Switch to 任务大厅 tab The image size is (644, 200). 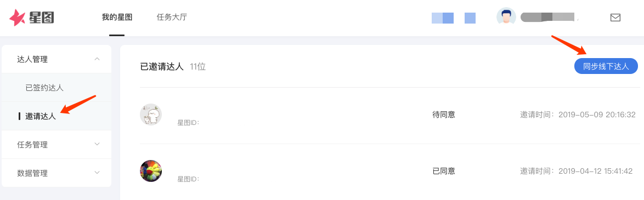click(172, 18)
